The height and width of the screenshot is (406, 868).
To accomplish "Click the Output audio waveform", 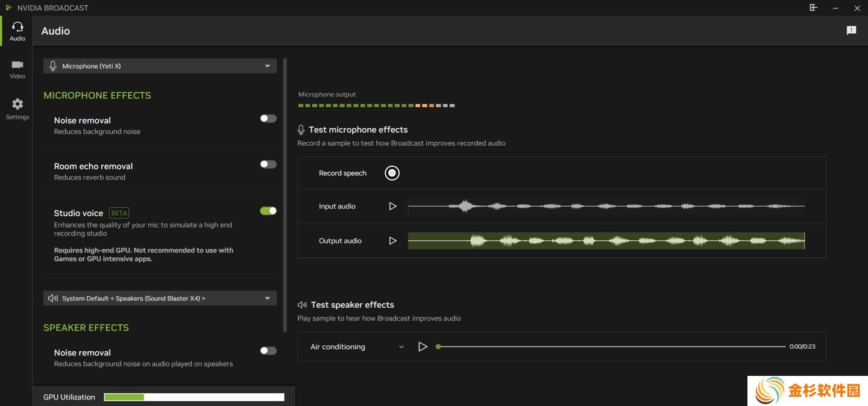I will [x=606, y=240].
